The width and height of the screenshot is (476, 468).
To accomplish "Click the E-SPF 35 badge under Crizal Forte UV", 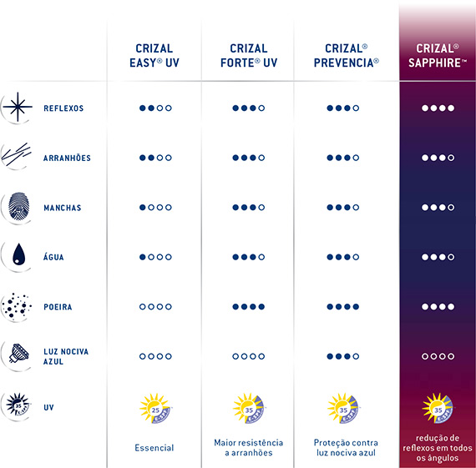I will tap(249, 408).
